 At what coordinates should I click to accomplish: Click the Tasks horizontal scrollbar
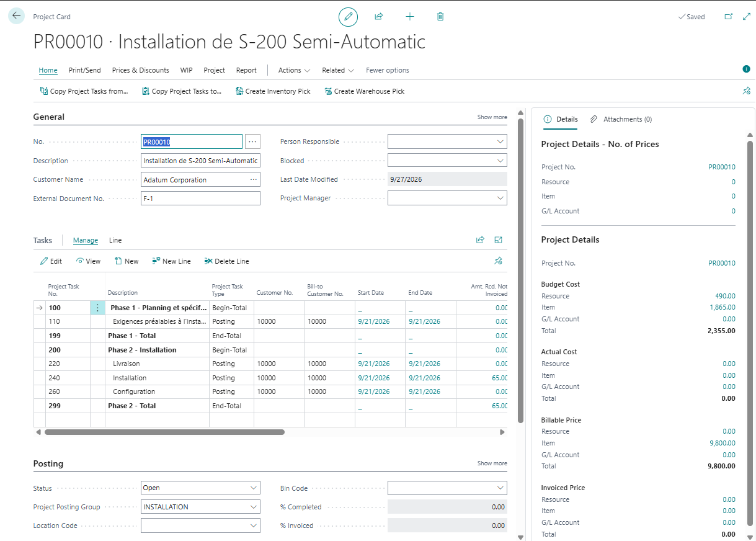(164, 432)
